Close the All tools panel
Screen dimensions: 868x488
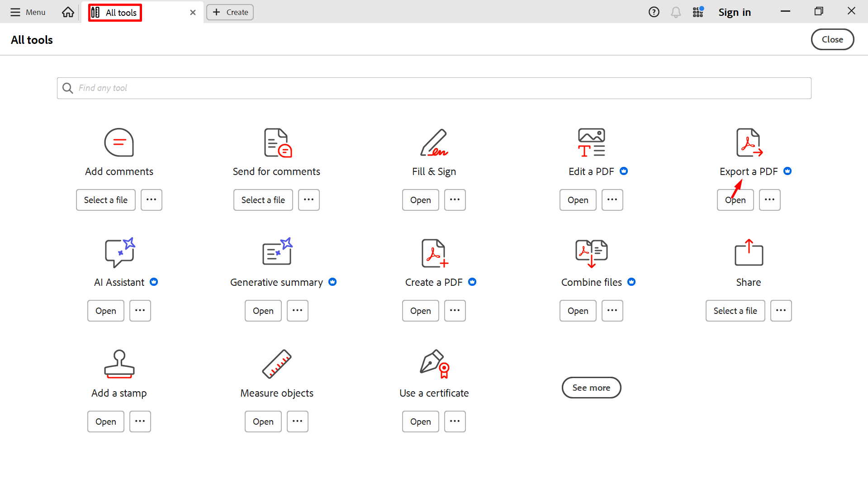coord(832,39)
